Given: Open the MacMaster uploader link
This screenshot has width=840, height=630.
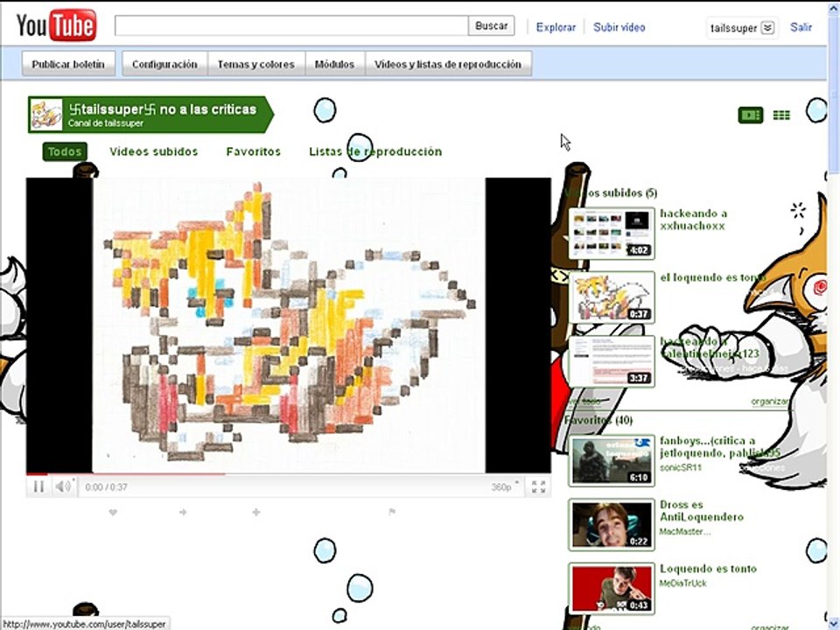Looking at the screenshot, I should click(685, 531).
